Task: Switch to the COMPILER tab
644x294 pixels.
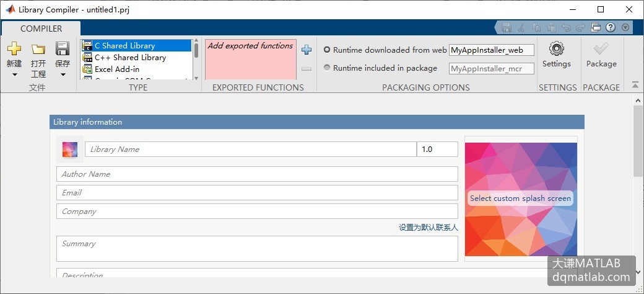Action: [41, 29]
